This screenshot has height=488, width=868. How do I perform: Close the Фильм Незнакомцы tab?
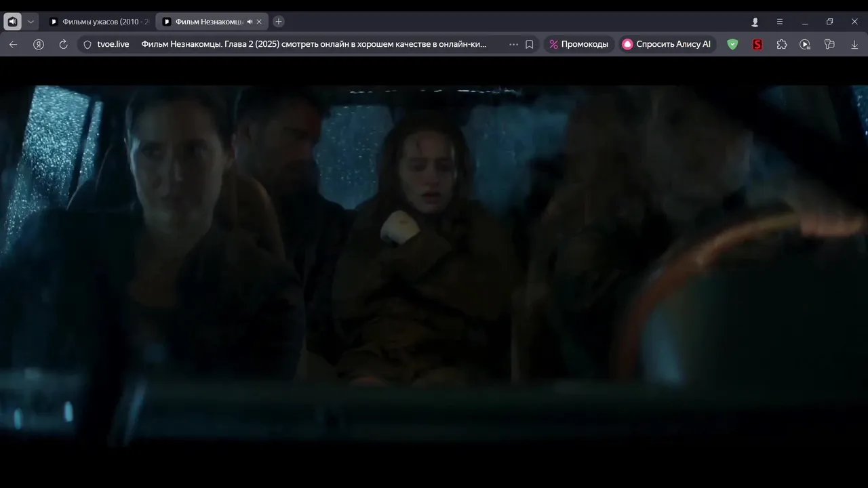tap(259, 22)
